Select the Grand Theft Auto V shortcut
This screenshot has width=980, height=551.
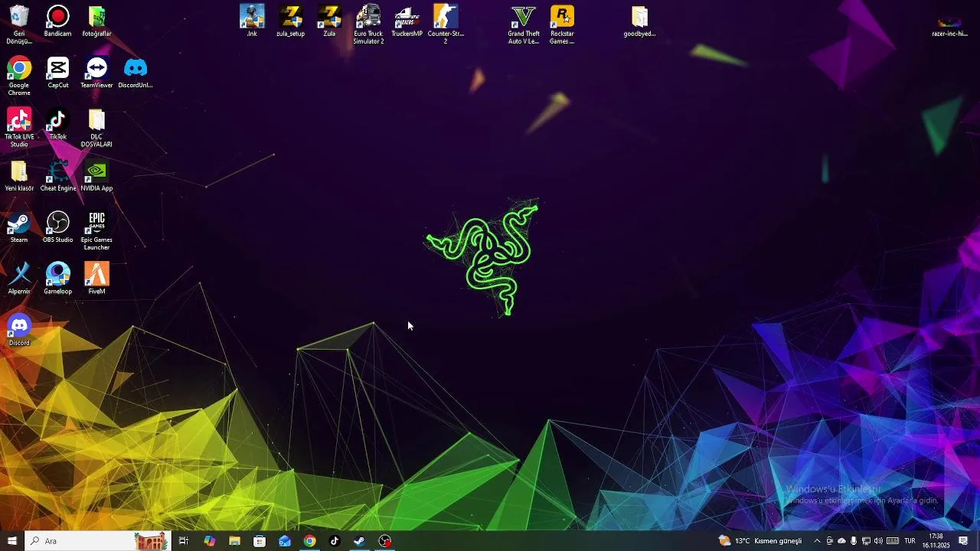coord(524,24)
